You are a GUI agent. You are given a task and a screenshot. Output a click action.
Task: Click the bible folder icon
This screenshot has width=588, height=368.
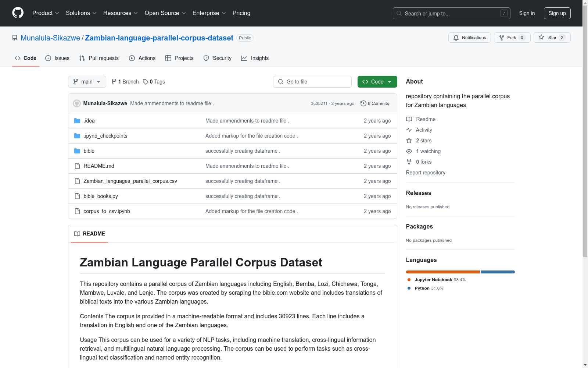(77, 151)
